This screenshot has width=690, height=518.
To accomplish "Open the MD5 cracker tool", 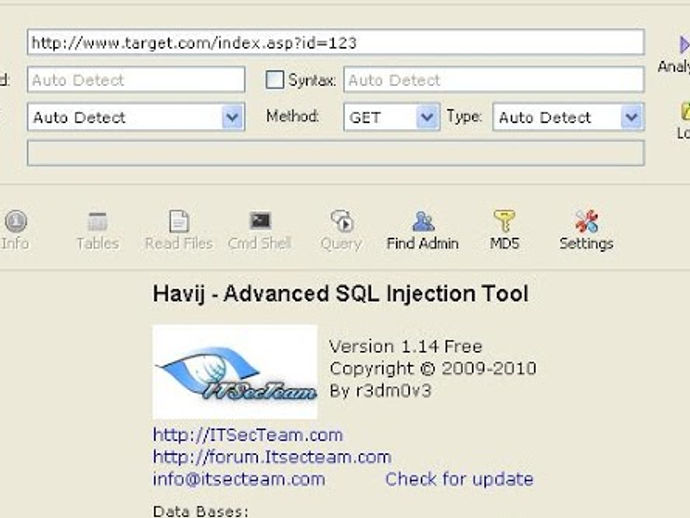I will (504, 221).
